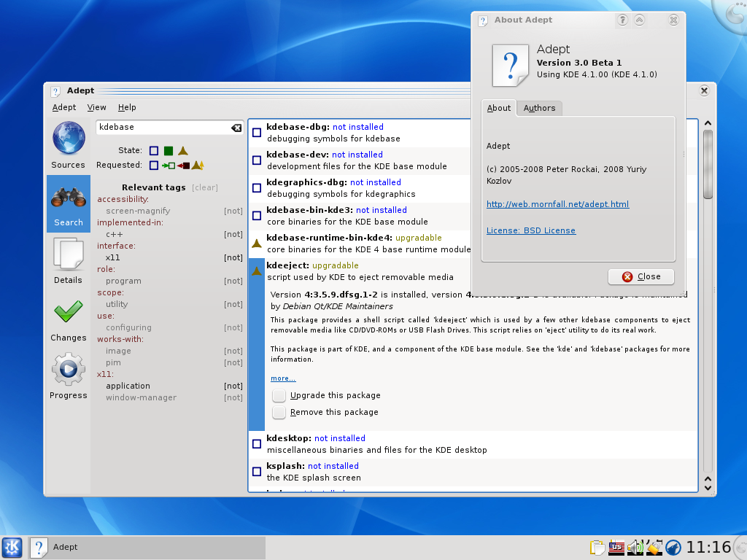Exclude x11 interface tag with [not]
The width and height of the screenshot is (747, 560).
pos(233,257)
